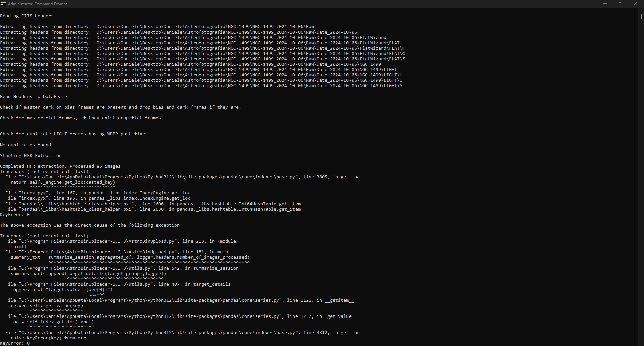The width and height of the screenshot is (644, 346).
Task: Click the 'main()' code line
Action: coord(19,247)
